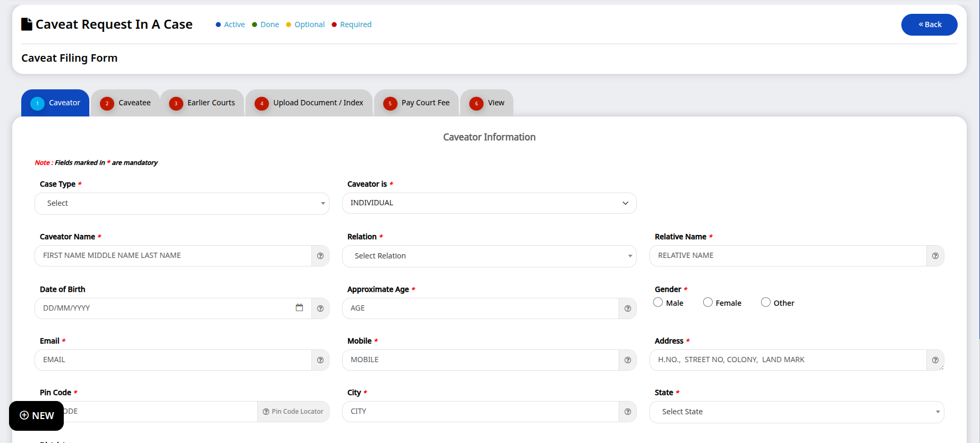Click help icon beside City field
The image size is (980, 443).
(627, 412)
